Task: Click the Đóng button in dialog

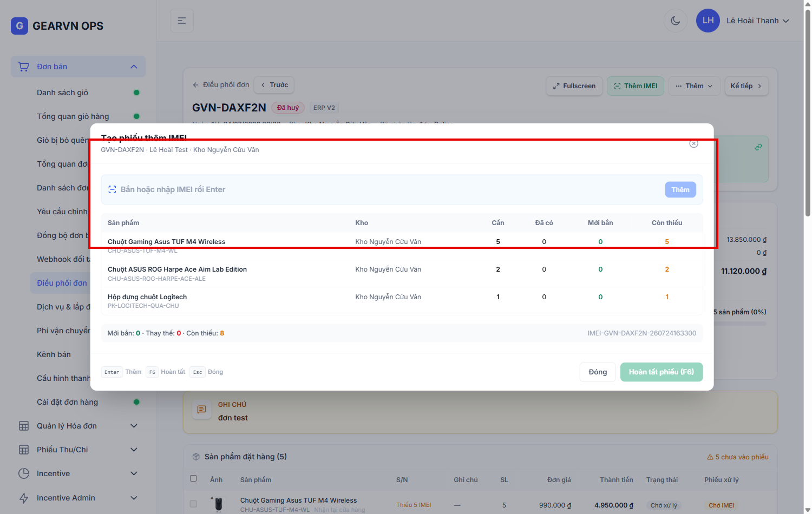Action: point(598,372)
